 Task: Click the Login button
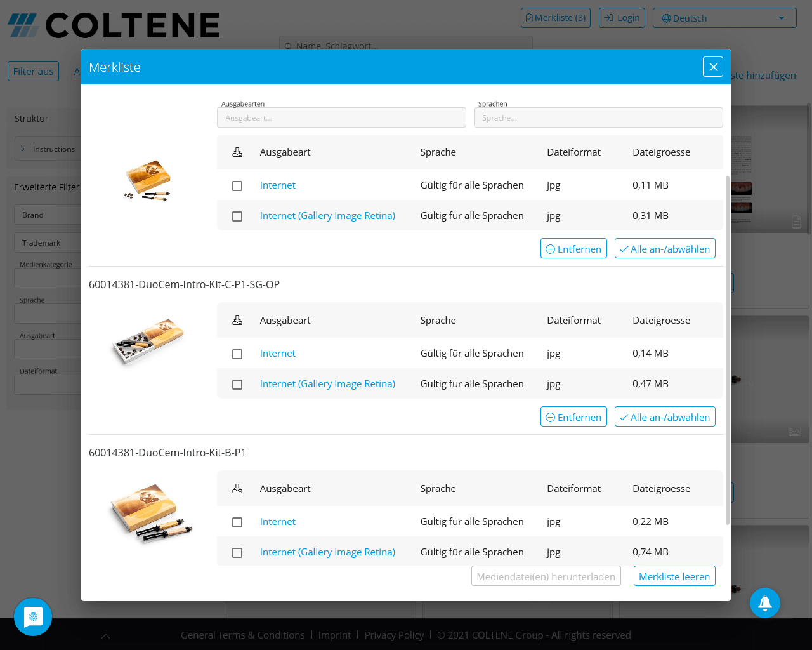[x=622, y=18]
